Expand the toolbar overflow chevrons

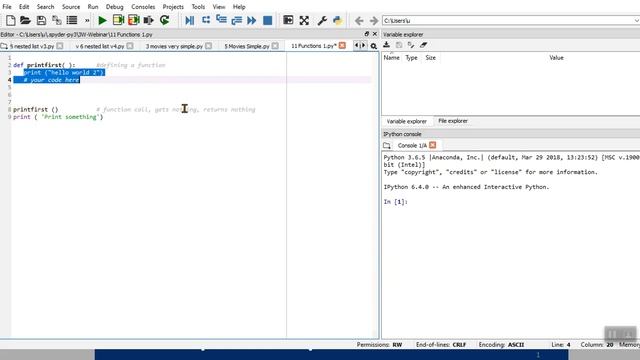[87, 20]
